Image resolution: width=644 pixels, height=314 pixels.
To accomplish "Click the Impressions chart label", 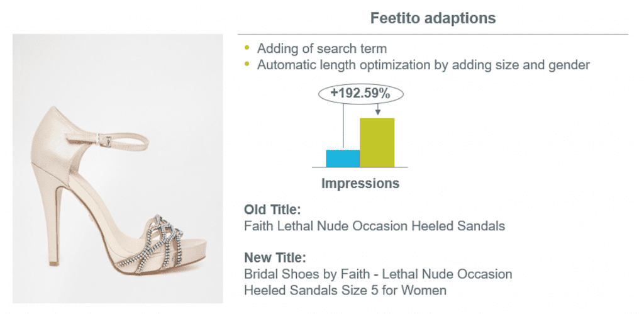I will tap(360, 183).
